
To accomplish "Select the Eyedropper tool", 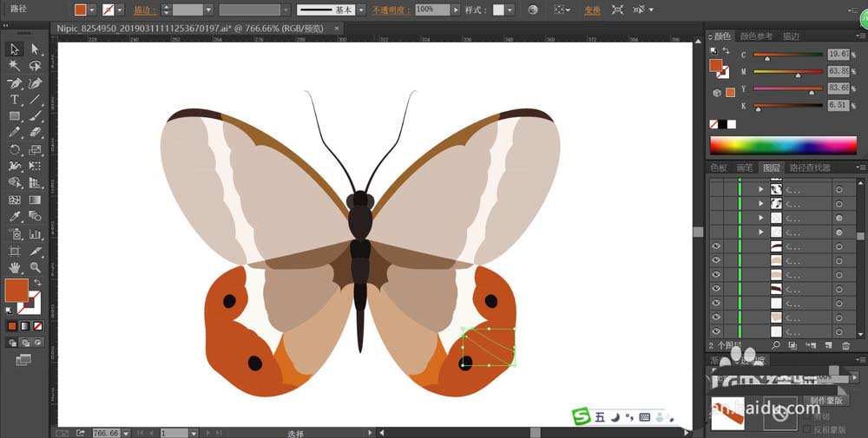I will pyautogui.click(x=15, y=217).
